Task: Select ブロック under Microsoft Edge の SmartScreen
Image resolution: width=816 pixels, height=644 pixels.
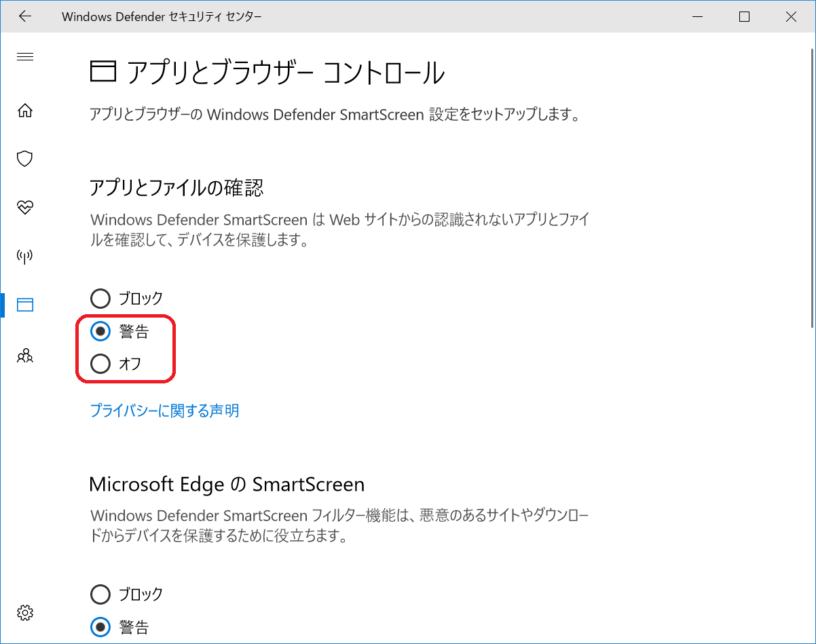Action: tap(127, 594)
